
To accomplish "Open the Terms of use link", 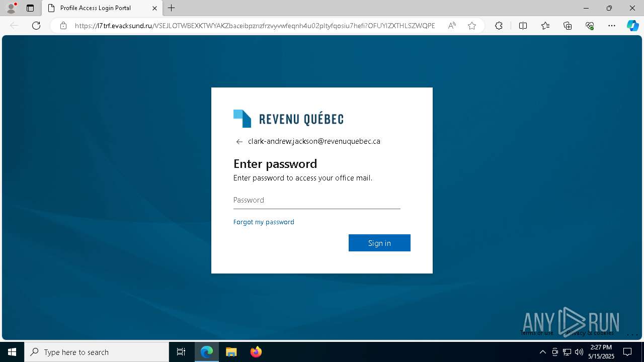I will pyautogui.click(x=537, y=333).
